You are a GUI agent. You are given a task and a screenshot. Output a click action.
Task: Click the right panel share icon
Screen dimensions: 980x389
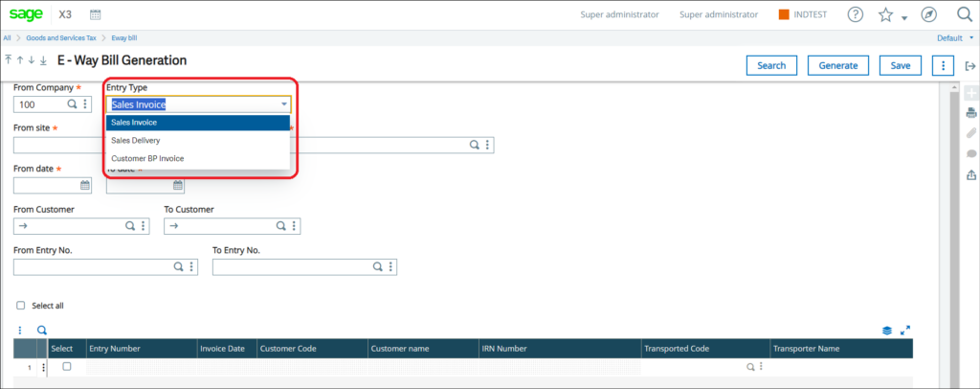pos(971,174)
